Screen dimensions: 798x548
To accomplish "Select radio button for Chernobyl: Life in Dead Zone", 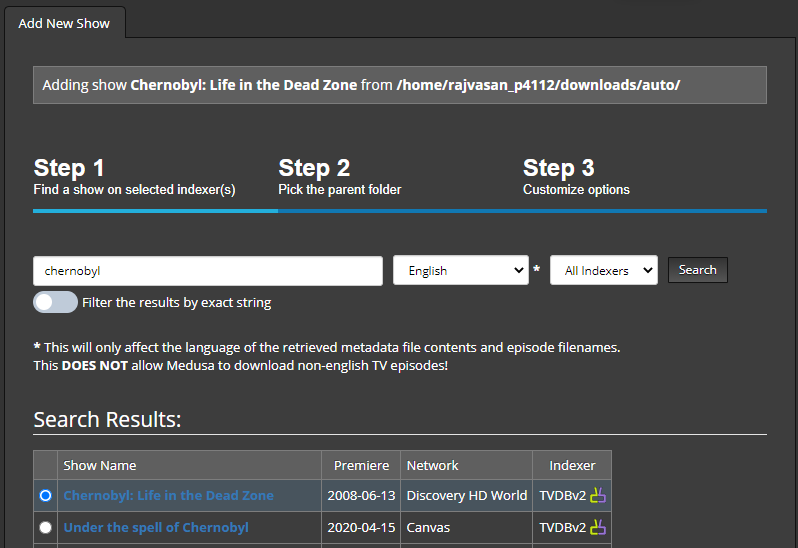I will 45,495.
